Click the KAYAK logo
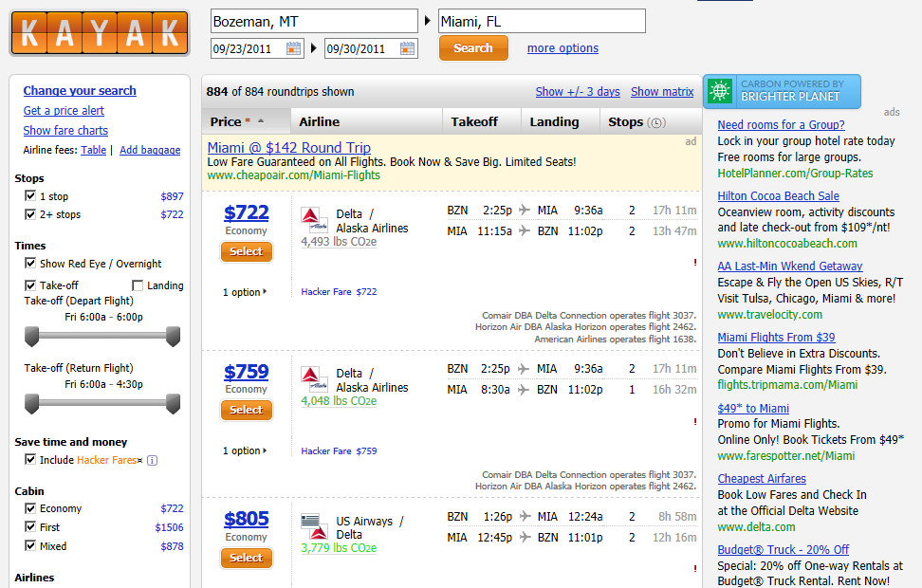922x588 pixels. [x=100, y=33]
